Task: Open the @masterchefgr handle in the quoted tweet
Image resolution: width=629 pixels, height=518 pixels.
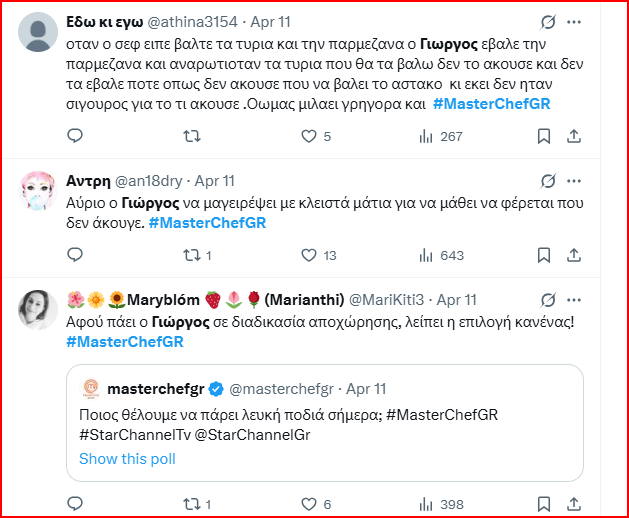Action: (x=283, y=389)
